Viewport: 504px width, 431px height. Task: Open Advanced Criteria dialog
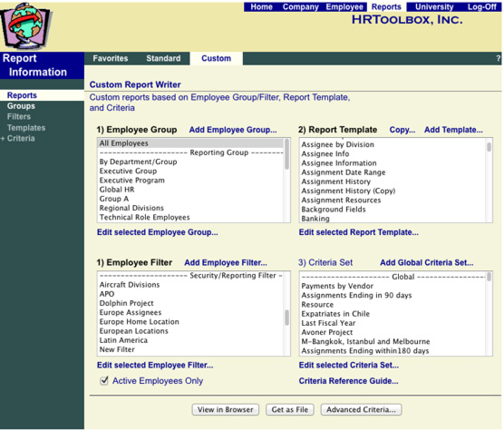361,410
